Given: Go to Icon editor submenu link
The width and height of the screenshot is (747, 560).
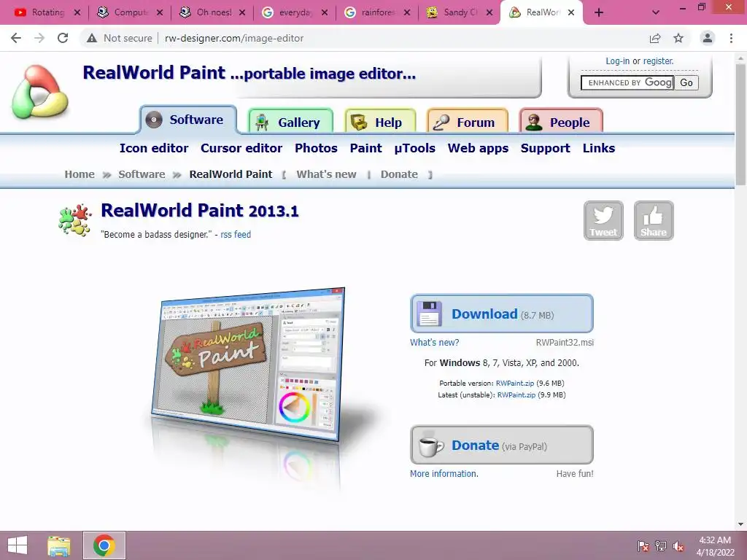Looking at the screenshot, I should [154, 148].
